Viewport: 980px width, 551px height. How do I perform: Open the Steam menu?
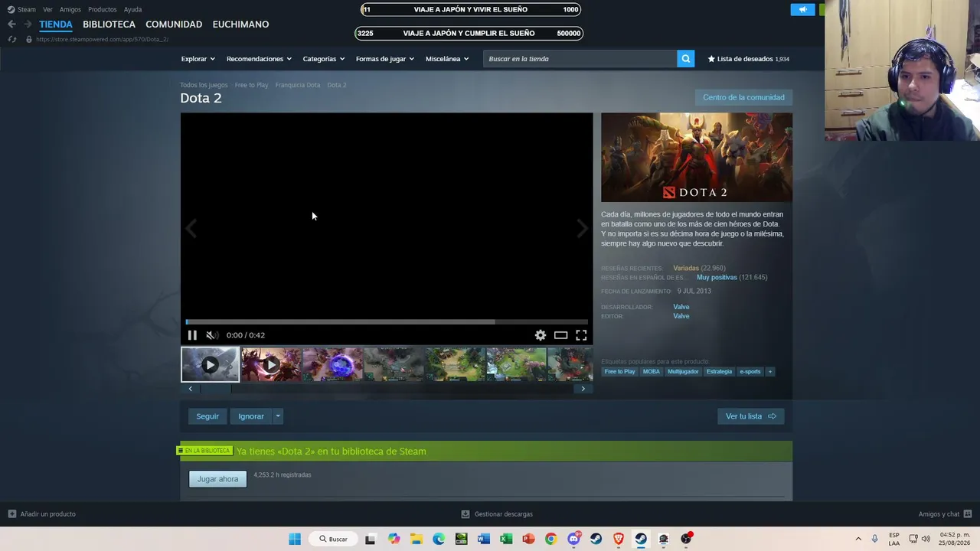(x=27, y=10)
